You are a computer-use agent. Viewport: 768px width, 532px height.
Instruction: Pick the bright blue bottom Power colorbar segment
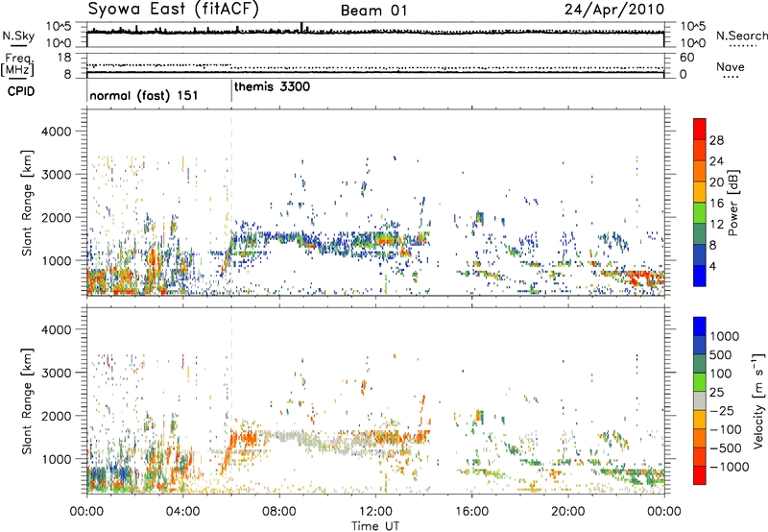pos(700,276)
